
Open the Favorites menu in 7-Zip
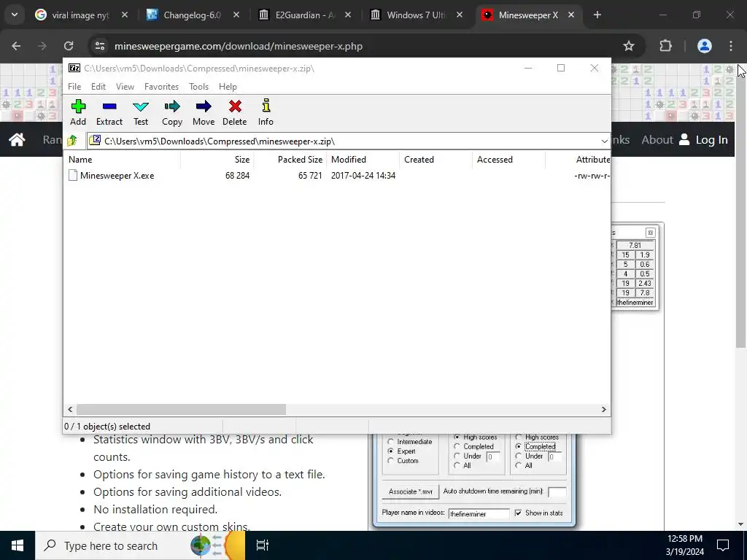click(x=161, y=87)
